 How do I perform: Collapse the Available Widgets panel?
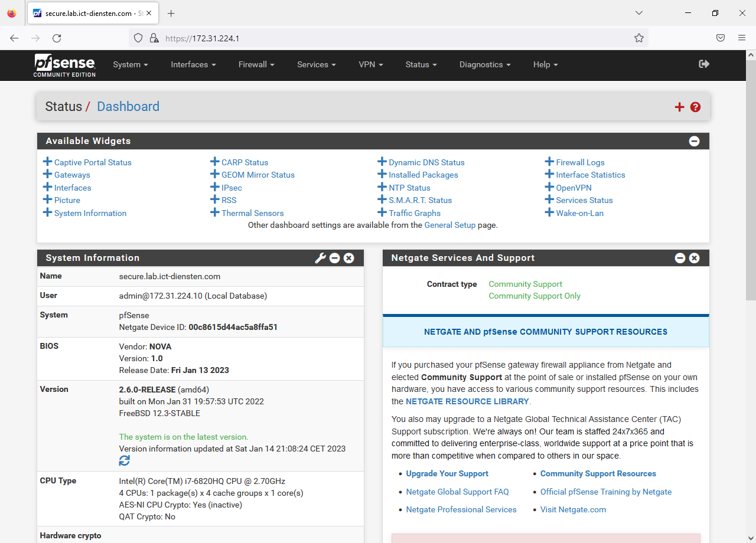[695, 141]
